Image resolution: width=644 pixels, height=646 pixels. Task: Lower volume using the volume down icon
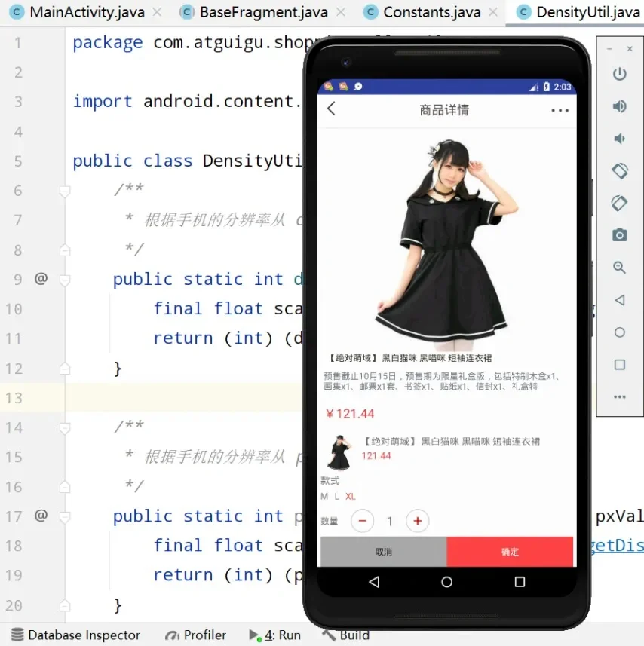[619, 139]
